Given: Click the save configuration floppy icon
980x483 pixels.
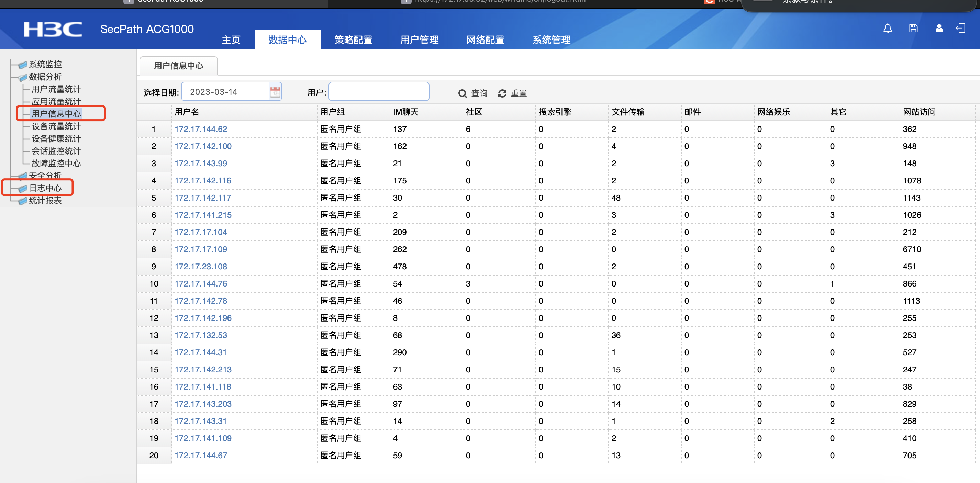Looking at the screenshot, I should tap(913, 29).
